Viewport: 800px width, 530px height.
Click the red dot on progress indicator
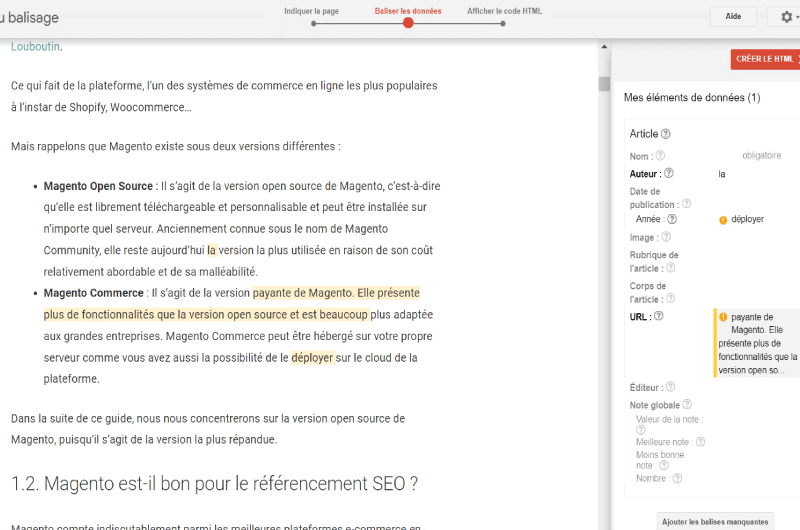tap(408, 23)
